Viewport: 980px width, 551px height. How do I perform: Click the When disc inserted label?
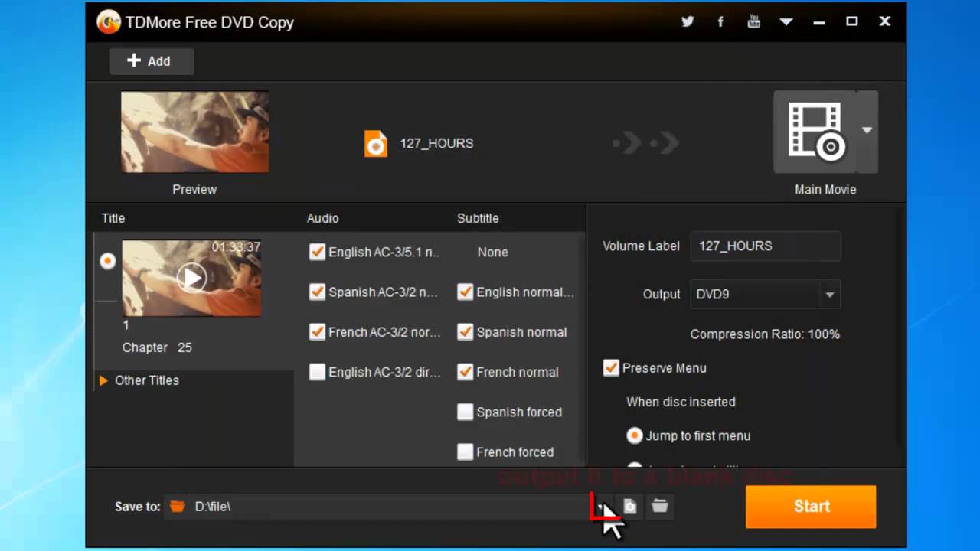click(x=681, y=402)
